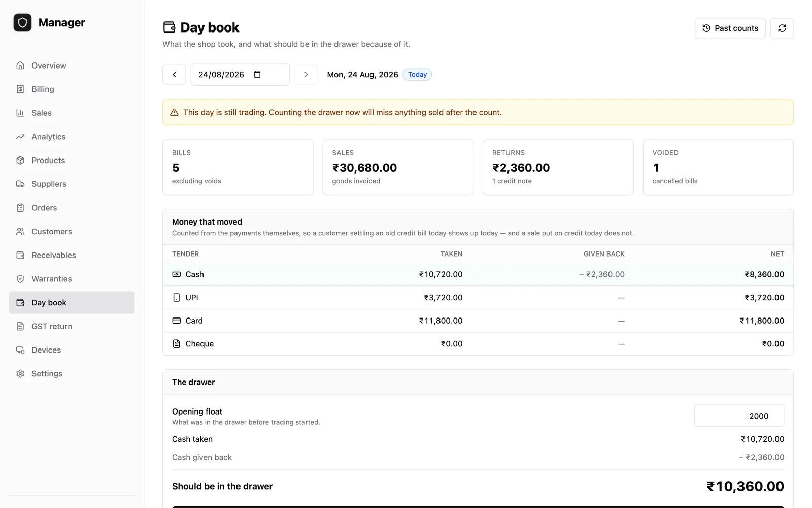812x508 pixels.
Task: Click the Manager shield logo icon
Action: pyautogui.click(x=22, y=23)
